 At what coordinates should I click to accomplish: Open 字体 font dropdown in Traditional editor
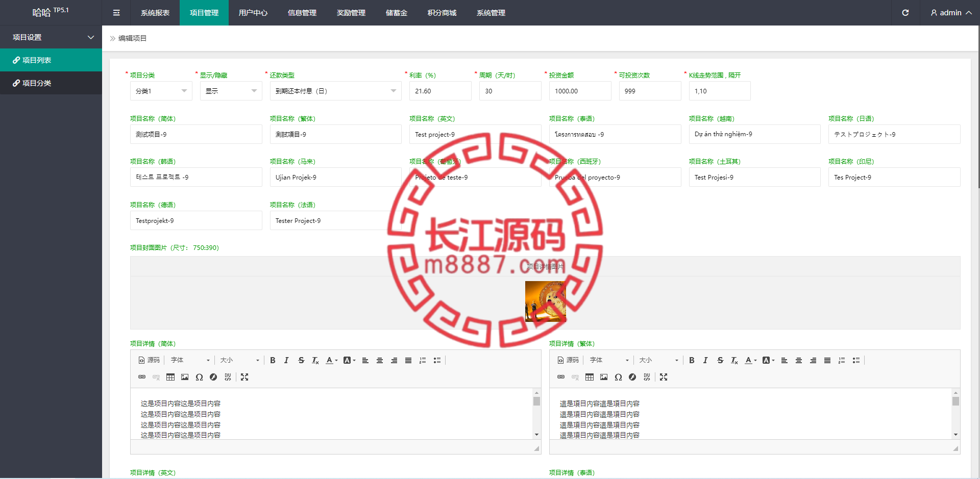[609, 360]
